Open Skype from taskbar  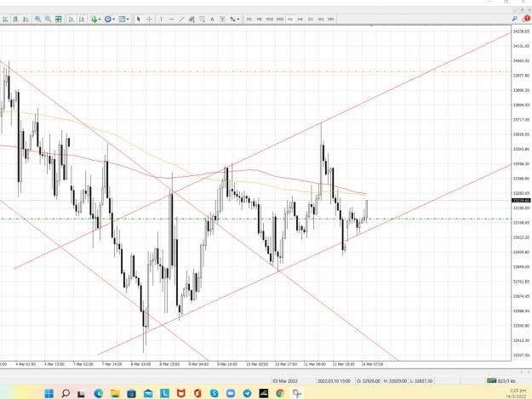pos(215,393)
